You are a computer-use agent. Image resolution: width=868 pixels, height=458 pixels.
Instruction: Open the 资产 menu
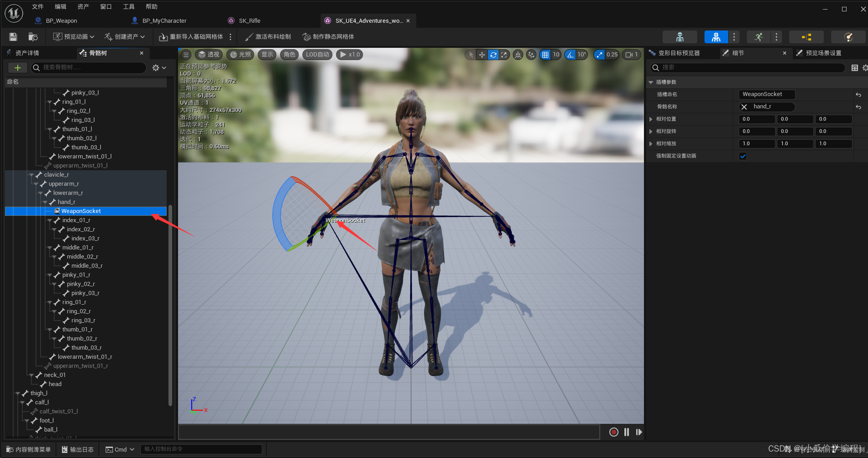coord(83,7)
